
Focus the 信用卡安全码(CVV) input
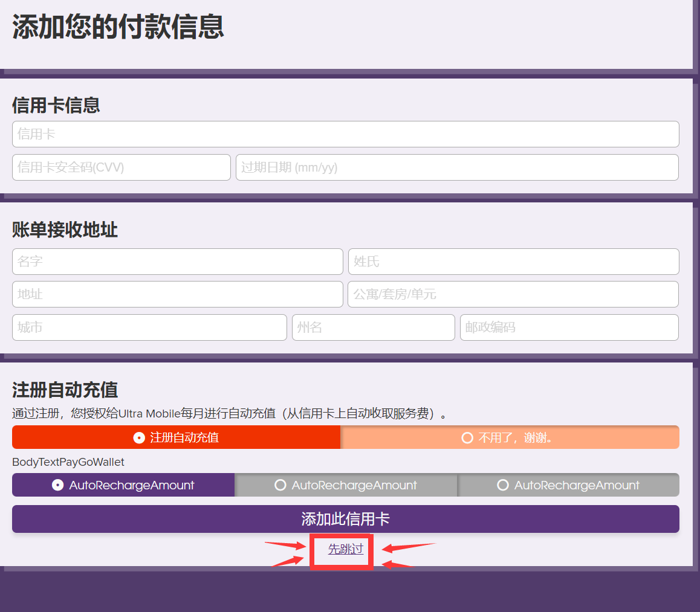point(121,167)
